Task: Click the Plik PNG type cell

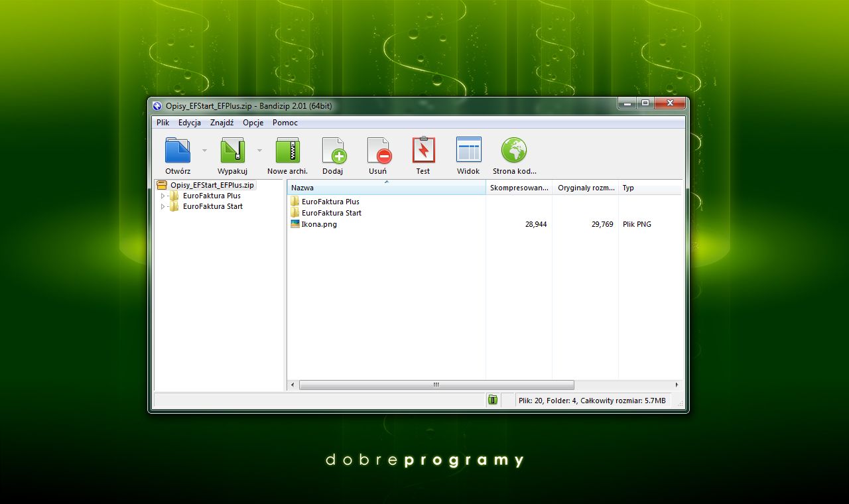Action: pos(637,224)
